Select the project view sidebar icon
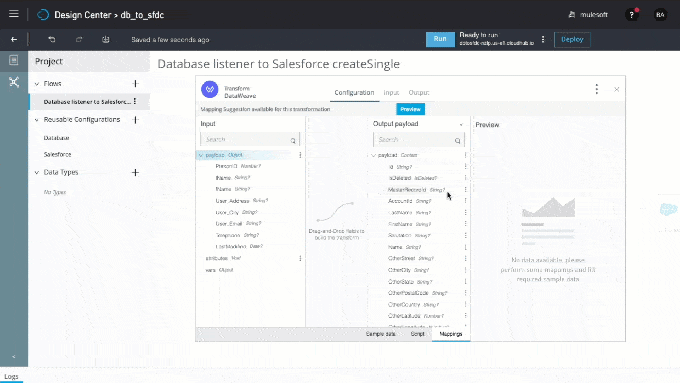This screenshot has width=680, height=383. 14,60
